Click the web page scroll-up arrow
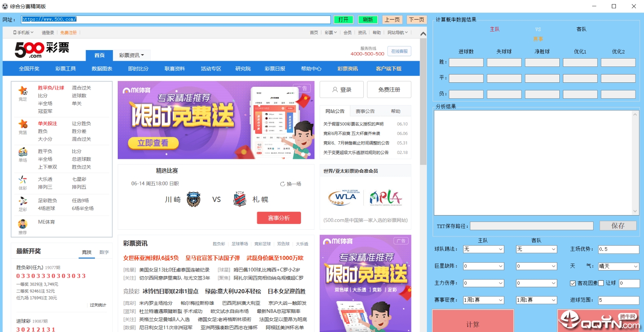The width and height of the screenshot is (644, 332). coord(423,34)
